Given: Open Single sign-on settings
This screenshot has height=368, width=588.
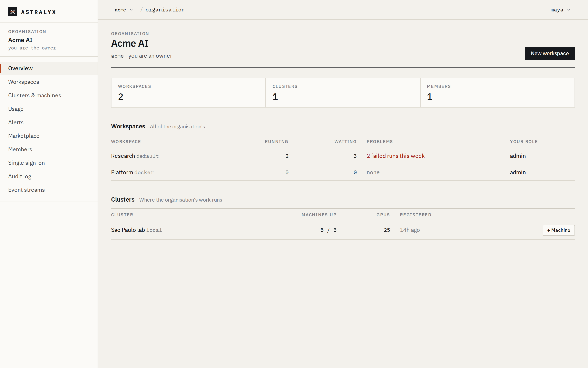Looking at the screenshot, I should [x=49, y=163].
